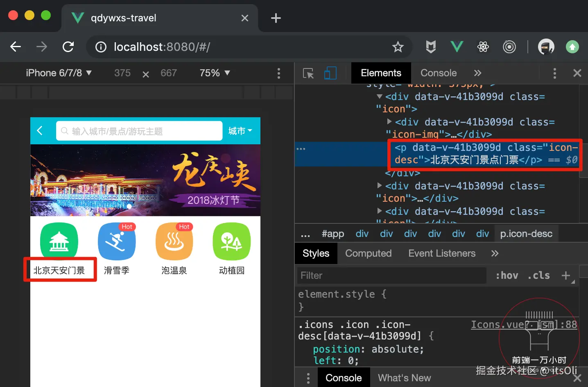Screen dimensions: 588x387
Task: Open DevTools customize menu dots
Action: pos(555,73)
